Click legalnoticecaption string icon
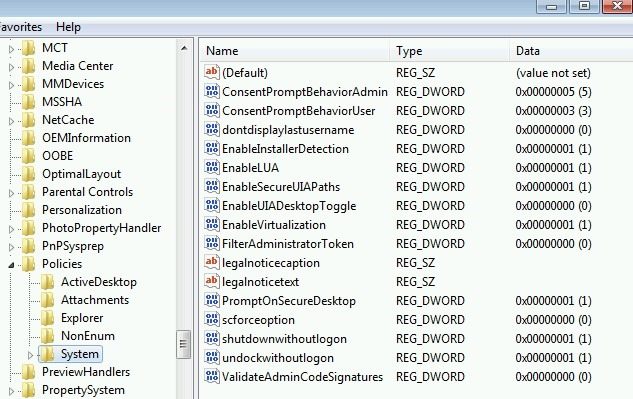633x399 pixels. [x=212, y=262]
